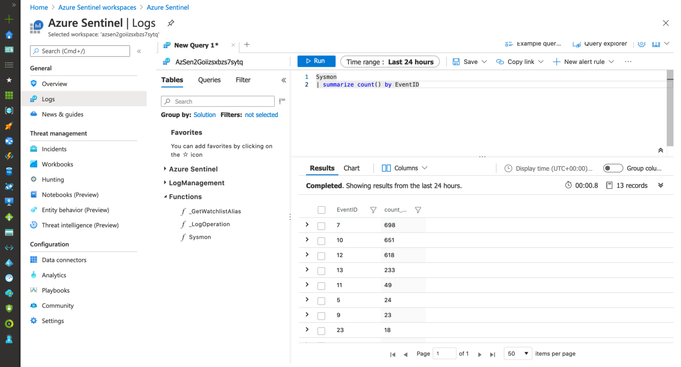Viewport: 681px width, 367px height.
Task: Open the Save dropdown
Action: (469, 62)
